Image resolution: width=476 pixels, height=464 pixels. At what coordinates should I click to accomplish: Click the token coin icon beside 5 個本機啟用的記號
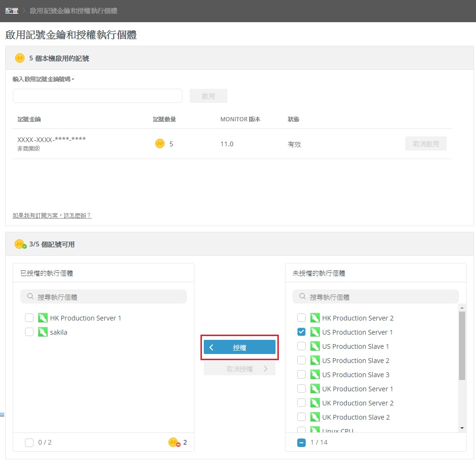tap(19, 58)
